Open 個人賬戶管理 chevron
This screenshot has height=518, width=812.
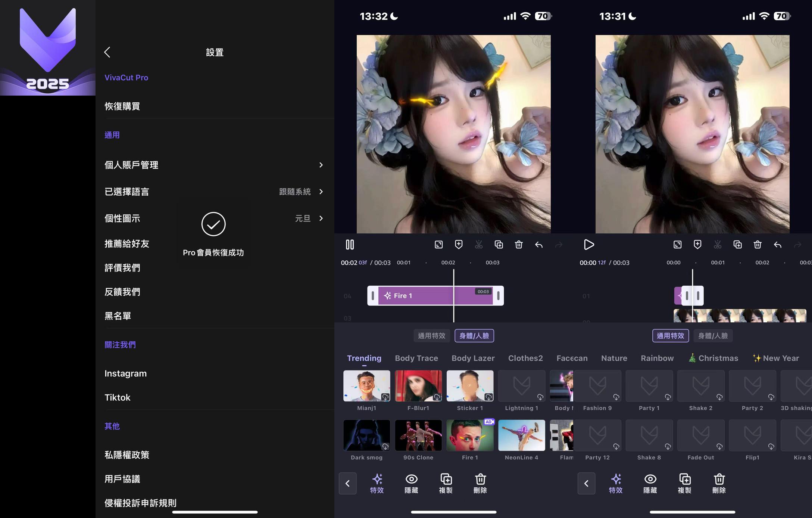pyautogui.click(x=321, y=165)
